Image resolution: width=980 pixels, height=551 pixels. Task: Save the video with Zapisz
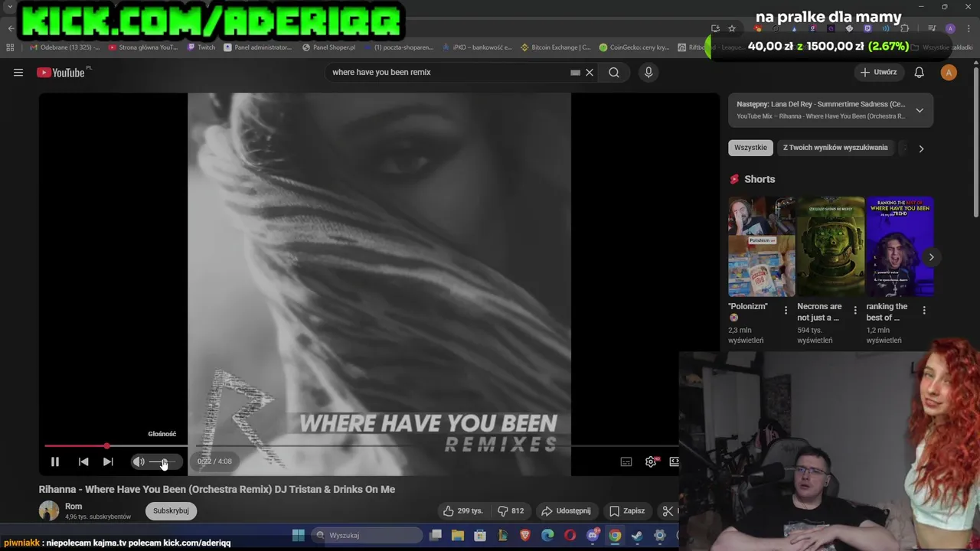tap(626, 510)
